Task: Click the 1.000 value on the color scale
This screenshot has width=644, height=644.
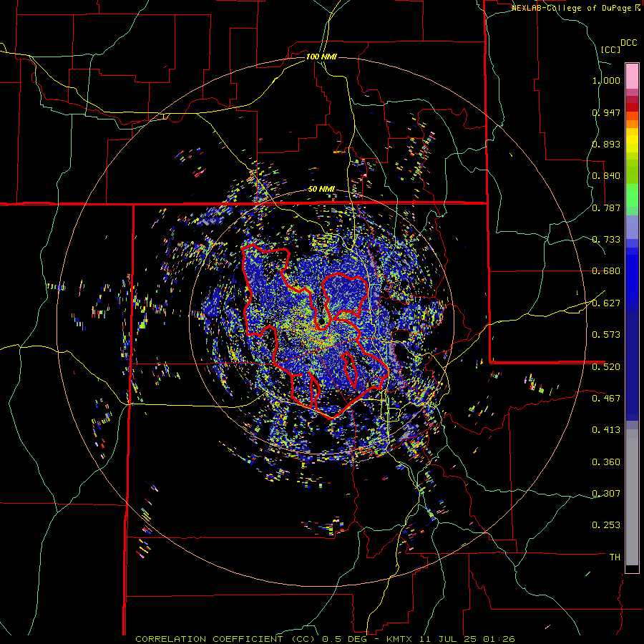Action: click(606, 80)
